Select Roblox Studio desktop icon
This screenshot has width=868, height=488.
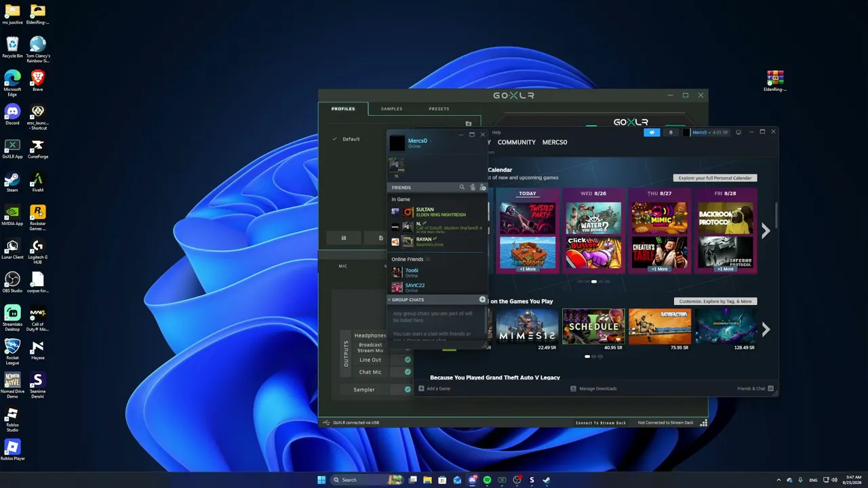click(12, 419)
